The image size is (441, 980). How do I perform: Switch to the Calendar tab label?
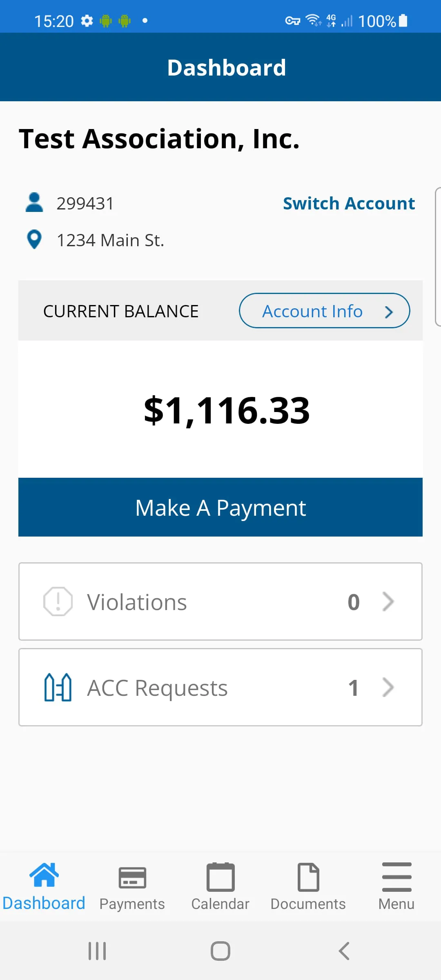220,904
